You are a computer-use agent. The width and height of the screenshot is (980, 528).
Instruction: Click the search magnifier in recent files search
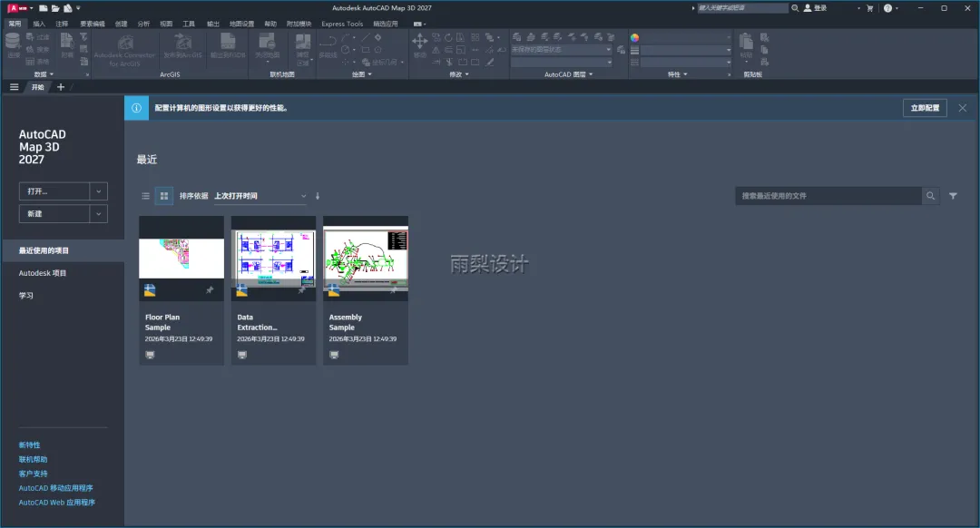(x=931, y=196)
